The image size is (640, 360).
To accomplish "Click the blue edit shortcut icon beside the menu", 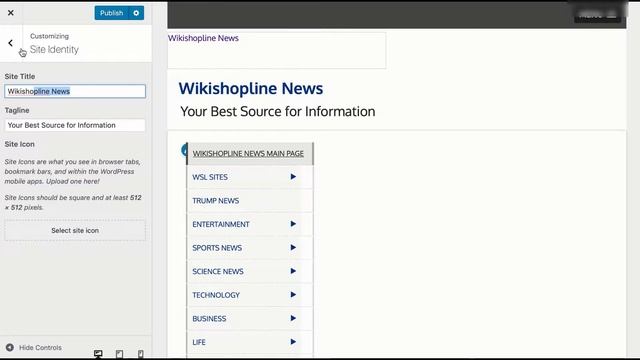I will (184, 150).
